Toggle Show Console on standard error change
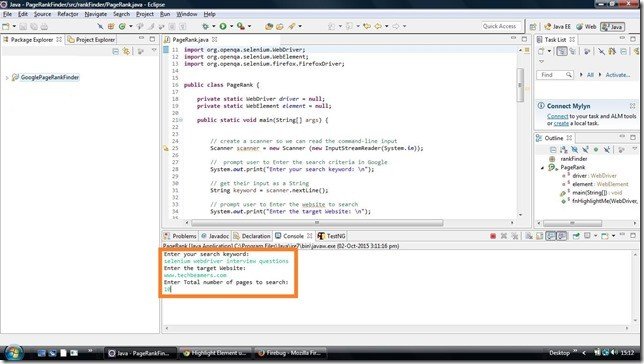Image resolution: width=644 pixels, height=364 pixels. (x=562, y=236)
